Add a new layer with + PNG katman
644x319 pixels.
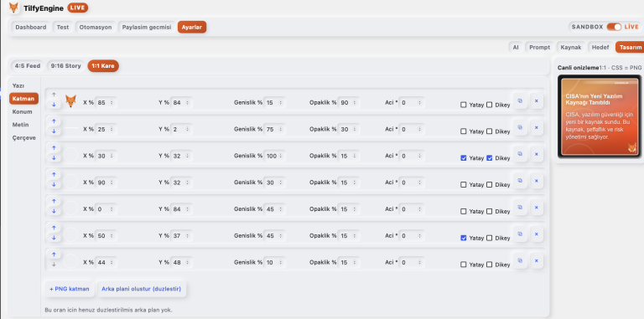[x=70, y=289]
